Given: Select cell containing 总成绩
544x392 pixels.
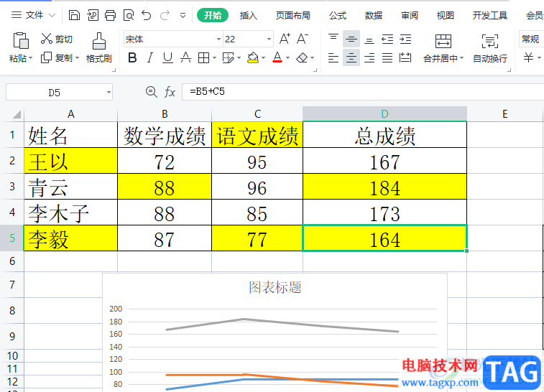Looking at the screenshot, I should point(384,135).
